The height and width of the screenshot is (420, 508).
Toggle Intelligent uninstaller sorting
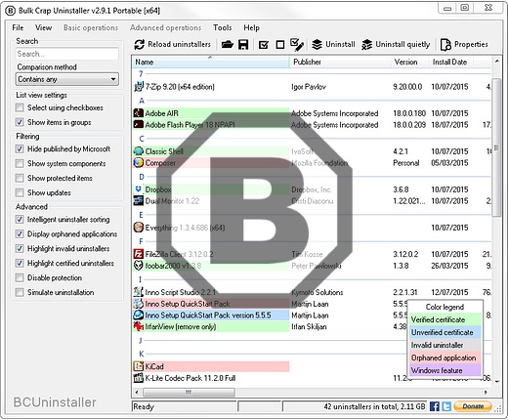[20, 220]
